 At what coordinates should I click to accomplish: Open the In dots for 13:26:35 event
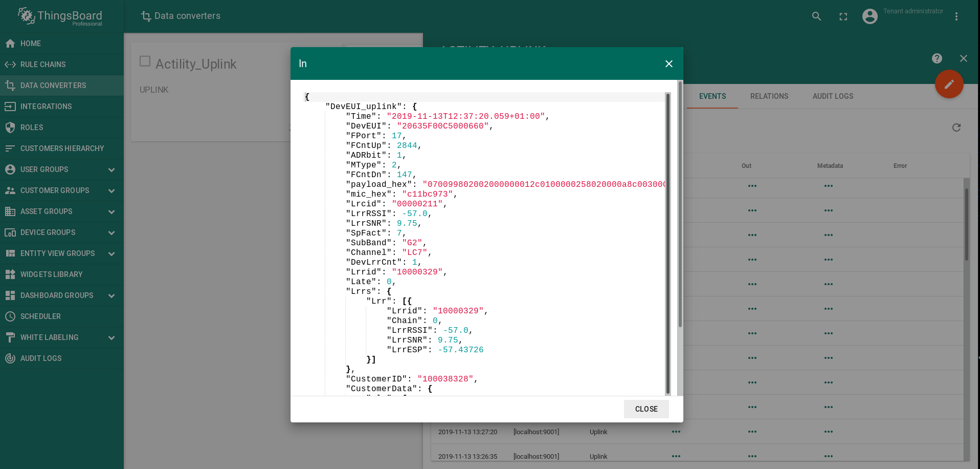coord(676,456)
